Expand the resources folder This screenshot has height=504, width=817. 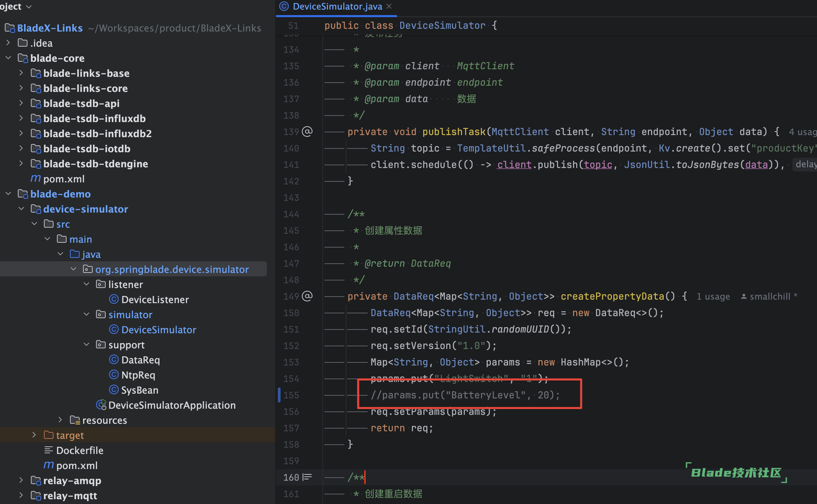click(60, 420)
